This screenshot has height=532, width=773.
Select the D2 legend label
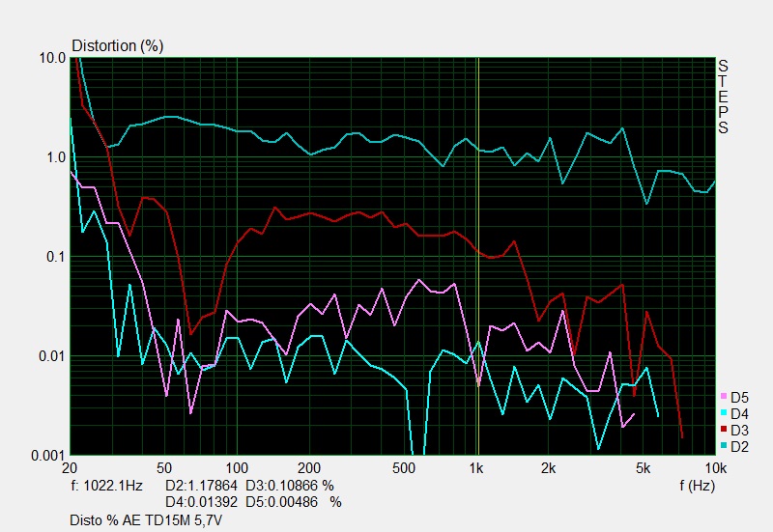(x=739, y=447)
